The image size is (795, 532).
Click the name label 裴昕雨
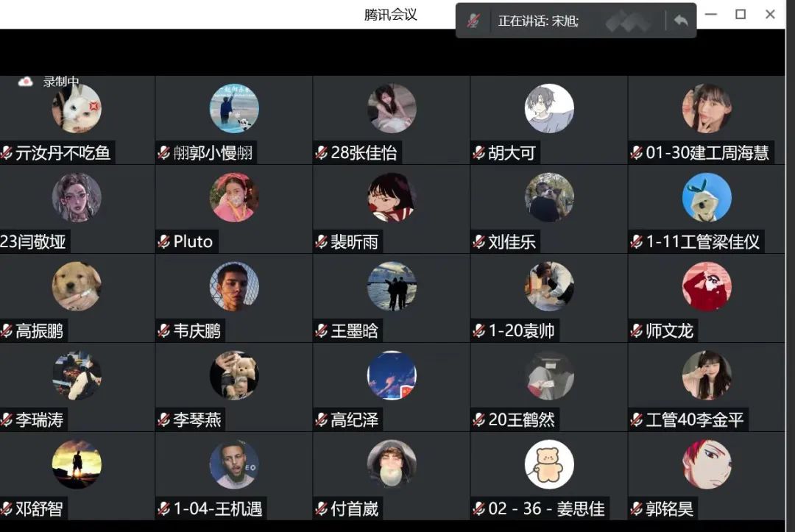(354, 241)
